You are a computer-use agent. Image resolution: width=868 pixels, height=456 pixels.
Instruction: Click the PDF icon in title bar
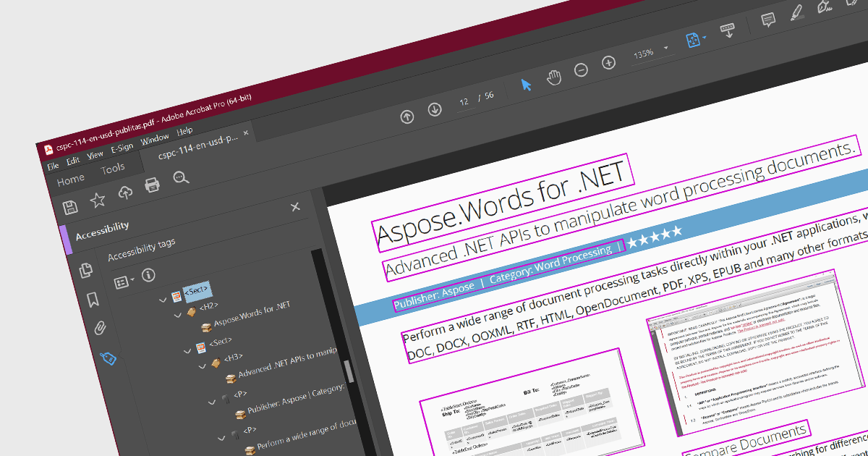pyautogui.click(x=49, y=150)
